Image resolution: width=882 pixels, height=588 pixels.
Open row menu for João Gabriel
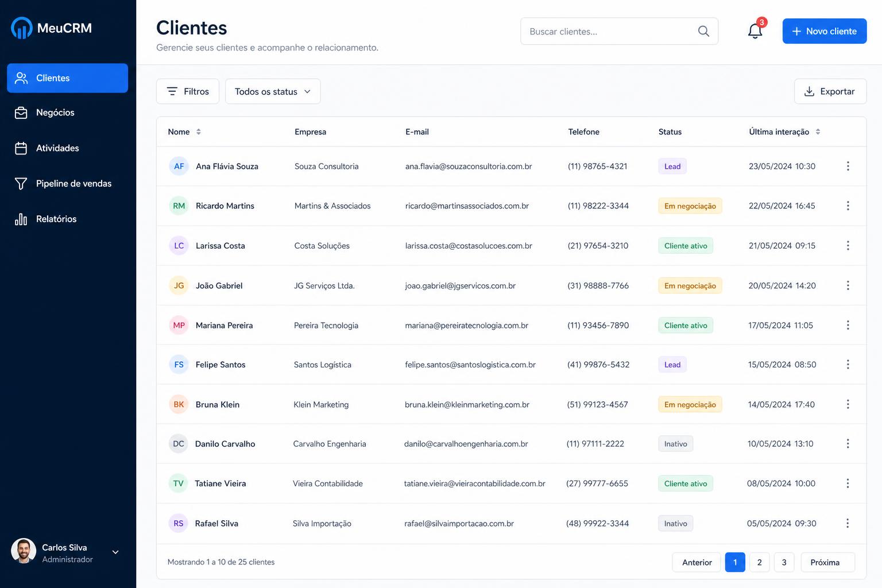click(848, 285)
